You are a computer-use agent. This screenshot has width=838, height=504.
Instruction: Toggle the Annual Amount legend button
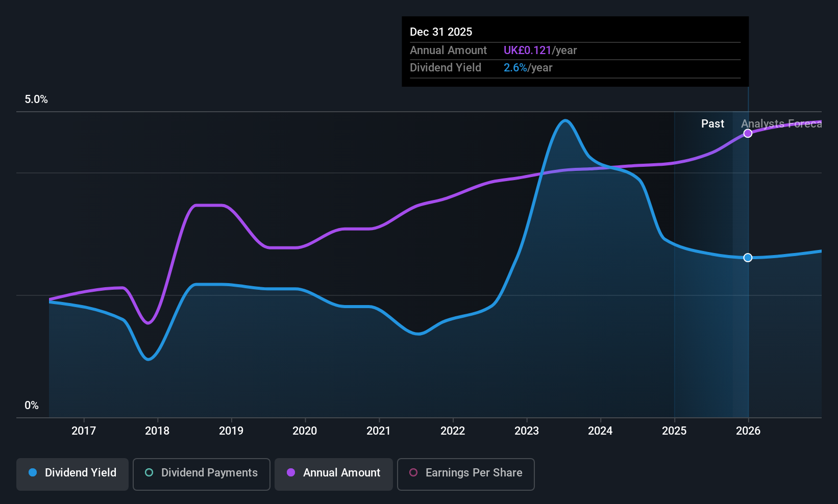click(334, 474)
